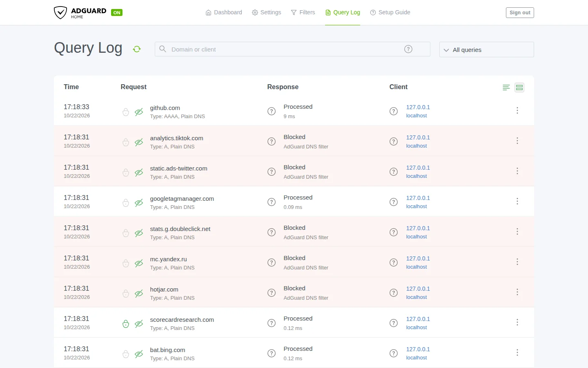Open the Settings menu
Viewport: 588px width, 368px height.
tap(267, 12)
